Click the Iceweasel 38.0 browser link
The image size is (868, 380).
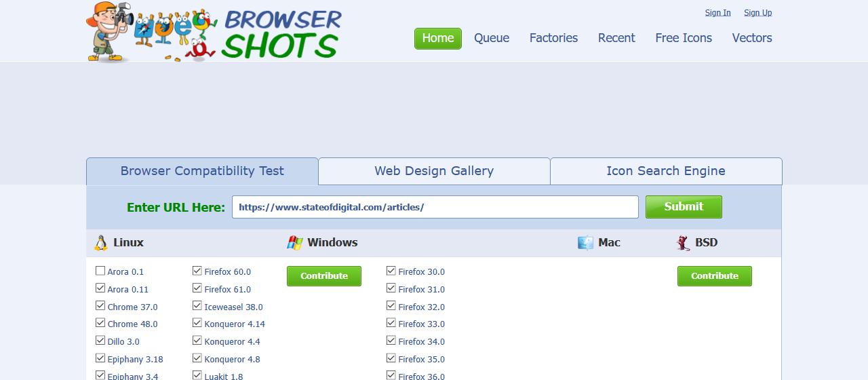(x=233, y=307)
